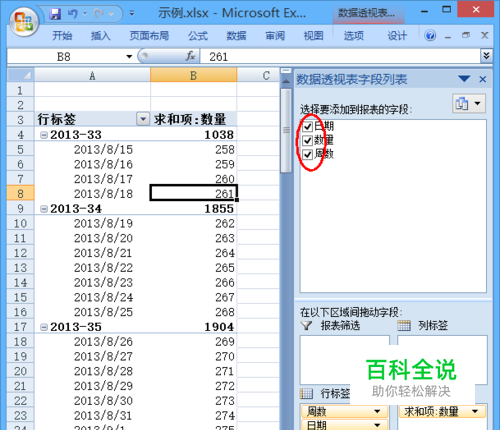This screenshot has height=430, width=500.
Task: Uncheck the 日期 field checkbox
Action: [x=307, y=126]
